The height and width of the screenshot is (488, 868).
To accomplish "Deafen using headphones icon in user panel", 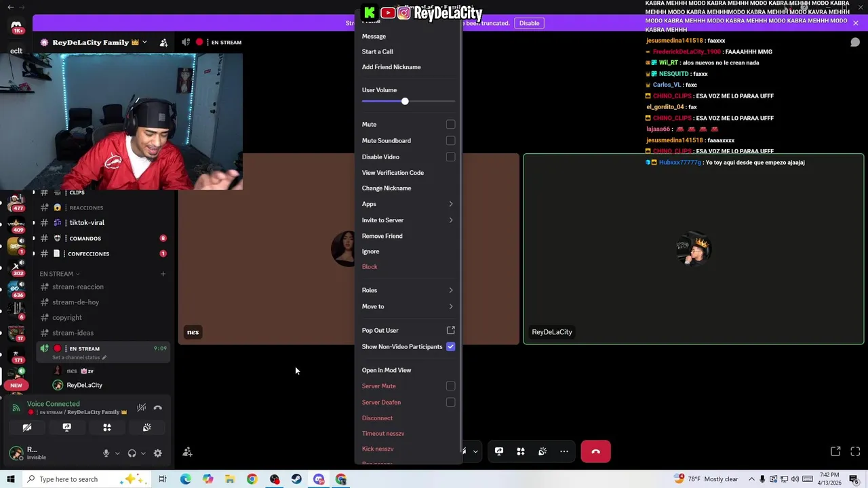I will click(132, 453).
